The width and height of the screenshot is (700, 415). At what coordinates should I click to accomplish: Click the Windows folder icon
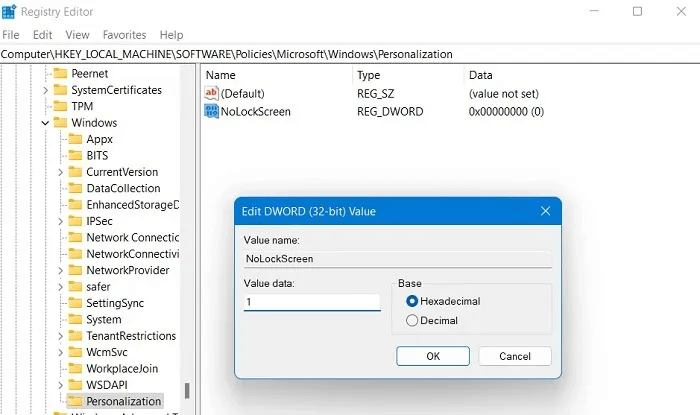click(x=60, y=123)
